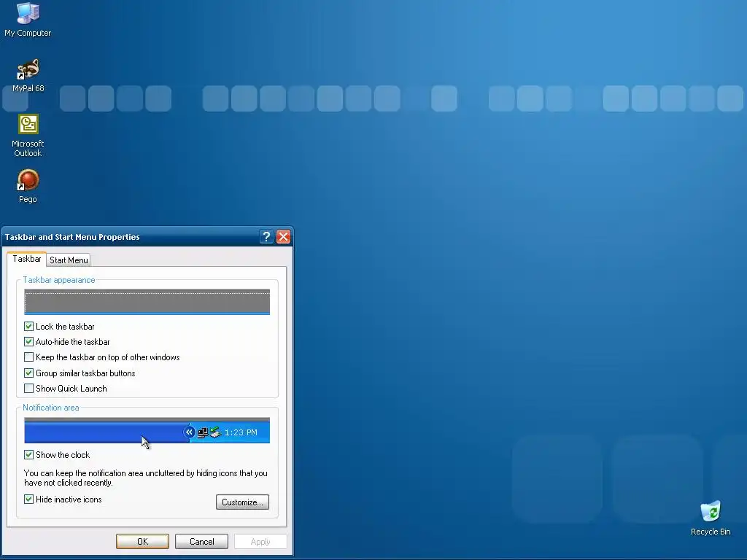
Task: Click the 1:23 PM clock preview
Action: click(241, 432)
